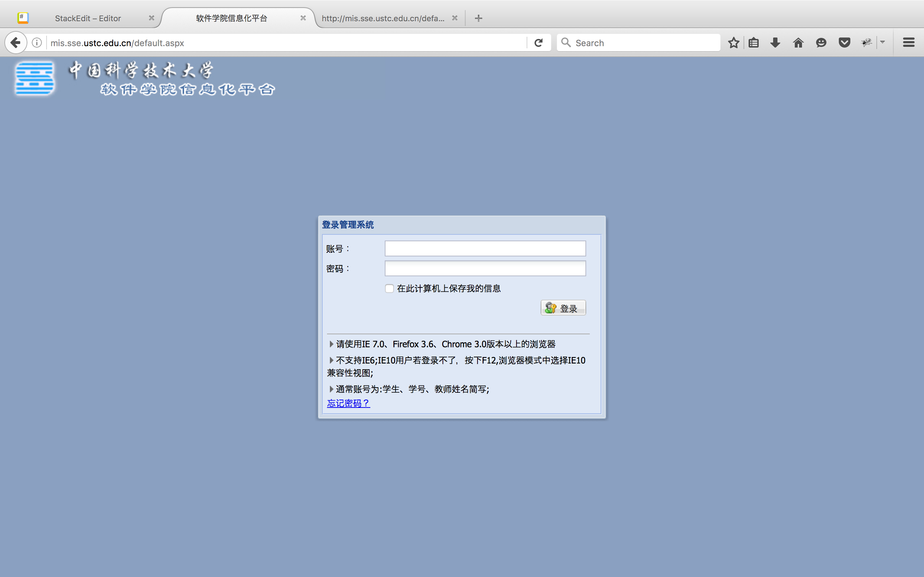Screen dimensions: 924x577
Task: Open the downloads panel
Action: [775, 42]
